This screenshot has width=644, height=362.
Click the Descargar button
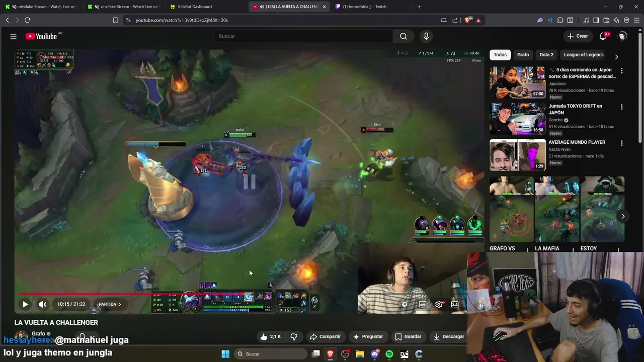(448, 336)
